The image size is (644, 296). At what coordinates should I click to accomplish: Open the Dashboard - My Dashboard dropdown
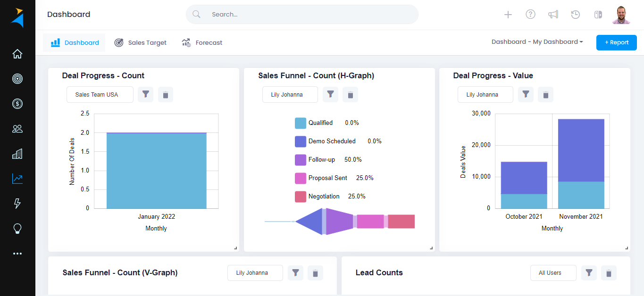tap(537, 41)
